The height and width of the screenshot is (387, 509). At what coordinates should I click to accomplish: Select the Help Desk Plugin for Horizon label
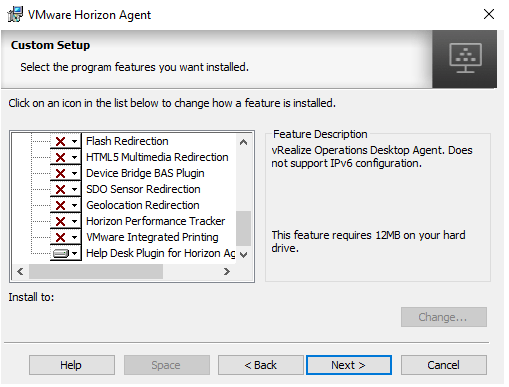(160, 253)
